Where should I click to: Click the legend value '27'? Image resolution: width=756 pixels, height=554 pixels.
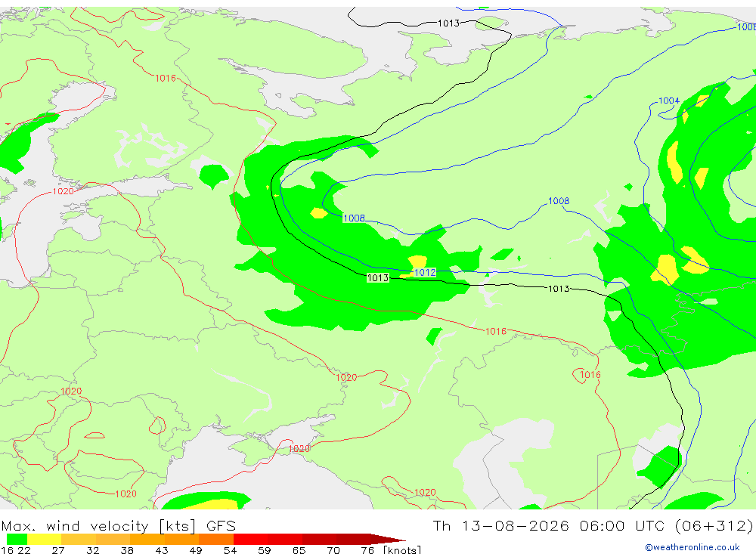58,550
